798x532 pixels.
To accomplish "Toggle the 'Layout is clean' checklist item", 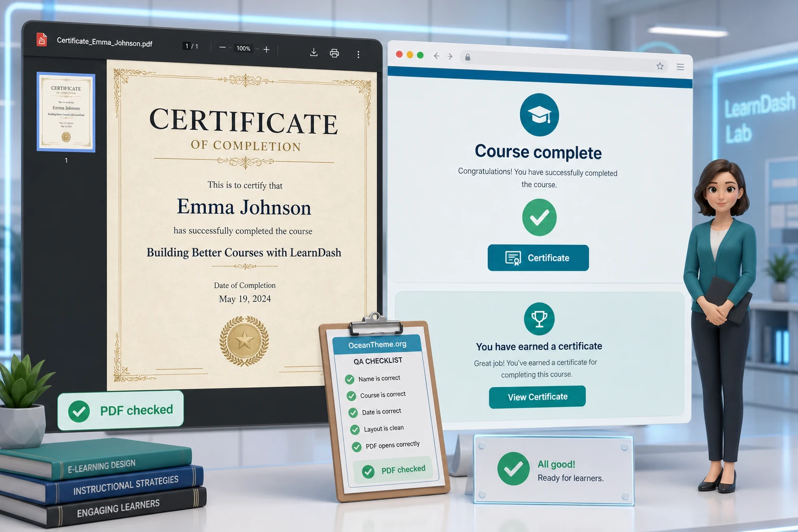I will (377, 429).
